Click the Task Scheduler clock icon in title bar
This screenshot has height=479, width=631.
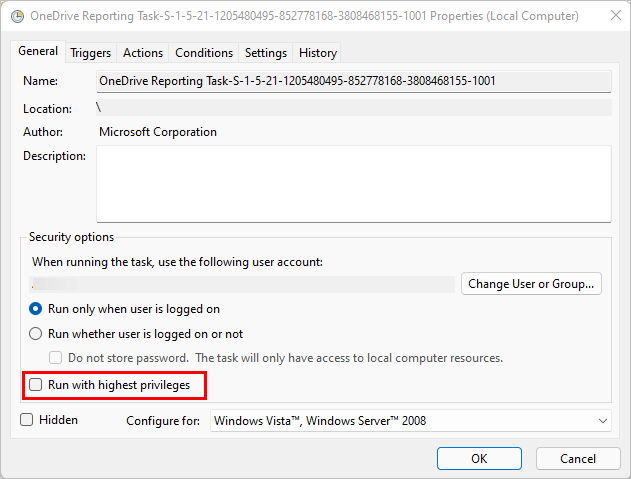(17, 16)
